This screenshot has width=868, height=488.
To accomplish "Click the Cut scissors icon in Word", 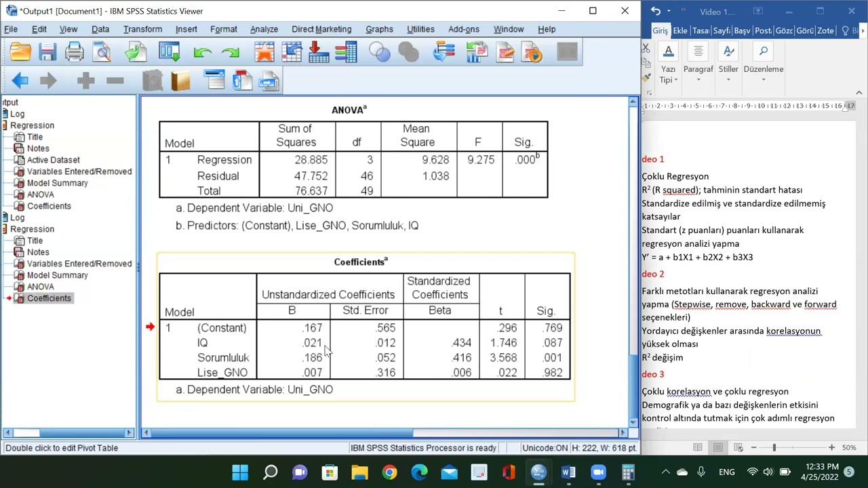I will click(x=646, y=49).
